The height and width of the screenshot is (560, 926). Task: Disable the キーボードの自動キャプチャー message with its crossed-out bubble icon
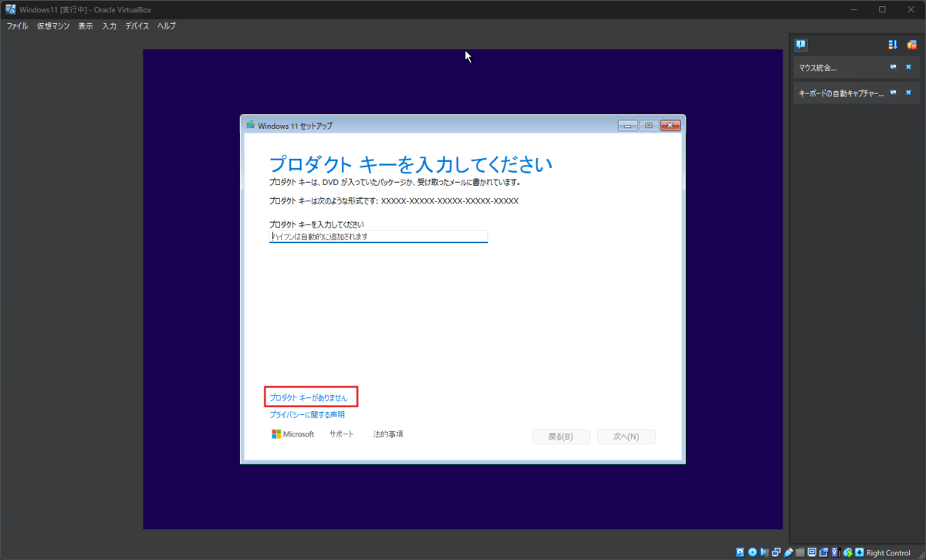click(x=893, y=93)
